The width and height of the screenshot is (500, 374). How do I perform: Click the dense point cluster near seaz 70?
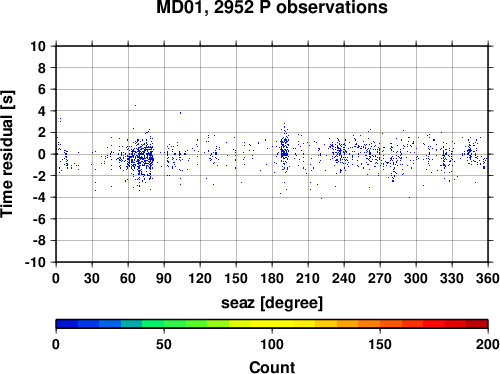(141, 157)
